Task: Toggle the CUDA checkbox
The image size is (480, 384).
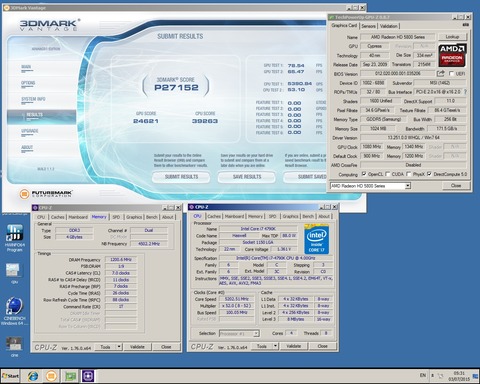Action: click(x=388, y=174)
